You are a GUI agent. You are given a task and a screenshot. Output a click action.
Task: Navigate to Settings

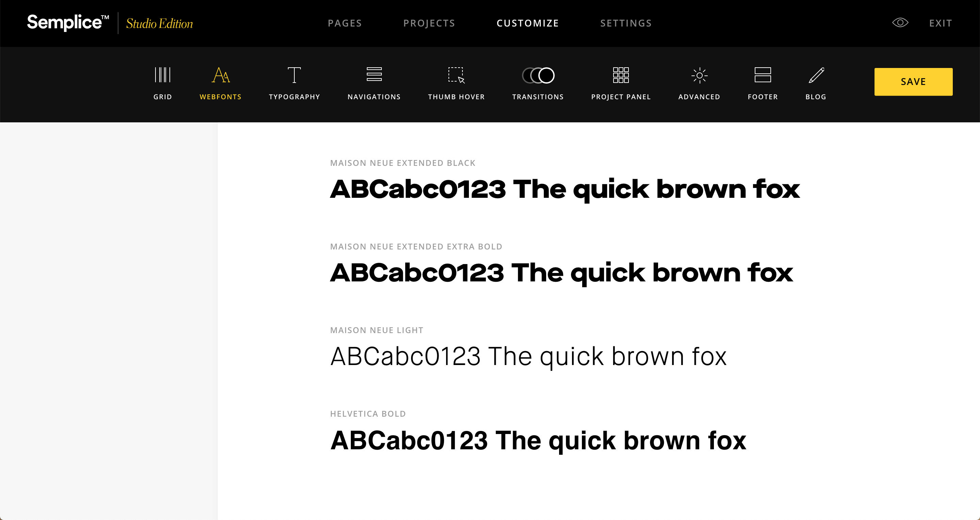[x=625, y=23]
